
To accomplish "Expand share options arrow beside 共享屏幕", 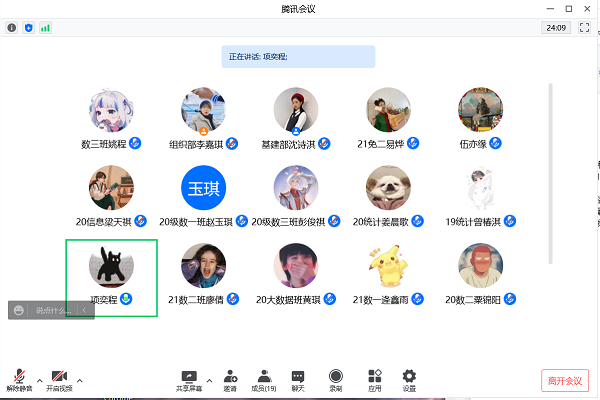I will [209, 379].
